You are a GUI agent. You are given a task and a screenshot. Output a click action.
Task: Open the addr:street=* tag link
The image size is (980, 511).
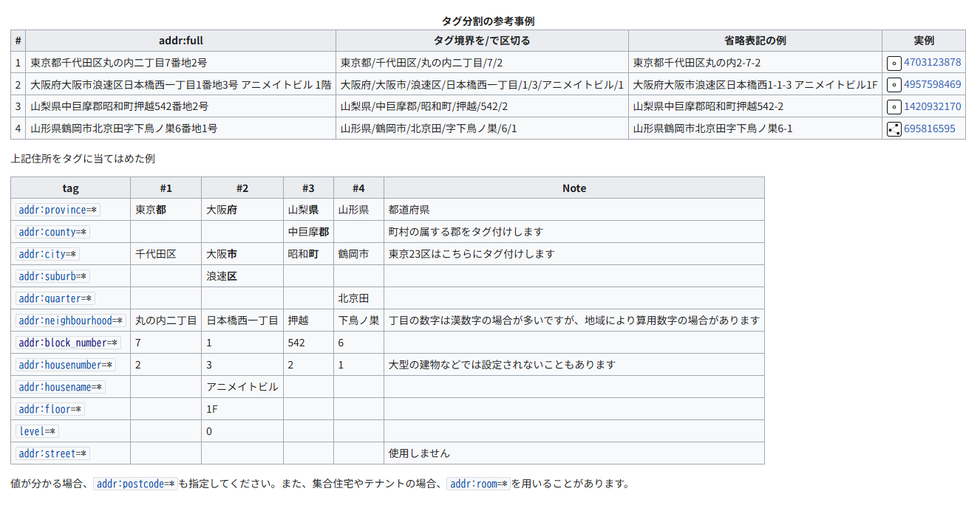(52, 453)
